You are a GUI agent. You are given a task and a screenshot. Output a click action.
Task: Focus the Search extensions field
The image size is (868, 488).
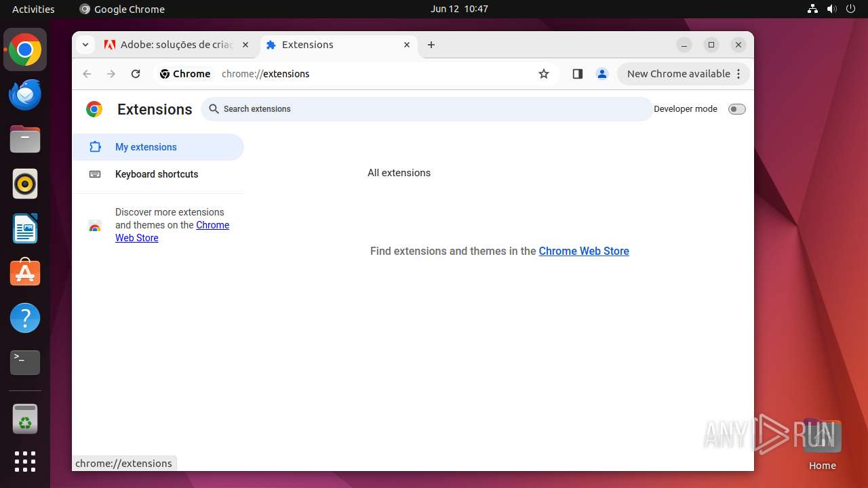[x=427, y=109]
